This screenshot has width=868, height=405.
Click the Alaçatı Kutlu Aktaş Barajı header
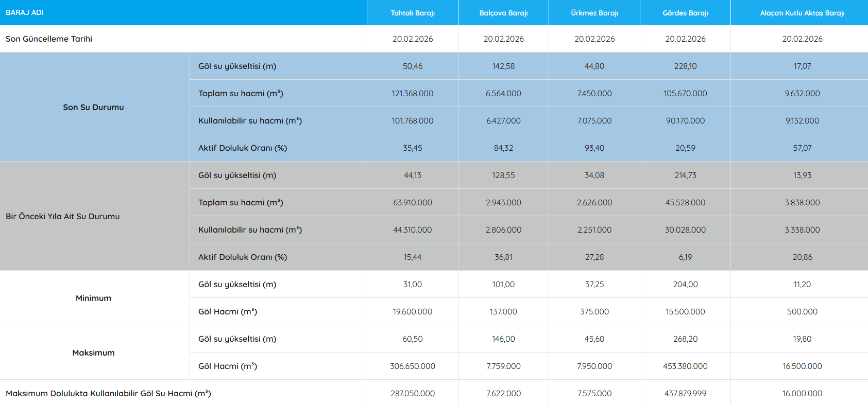[x=802, y=13]
